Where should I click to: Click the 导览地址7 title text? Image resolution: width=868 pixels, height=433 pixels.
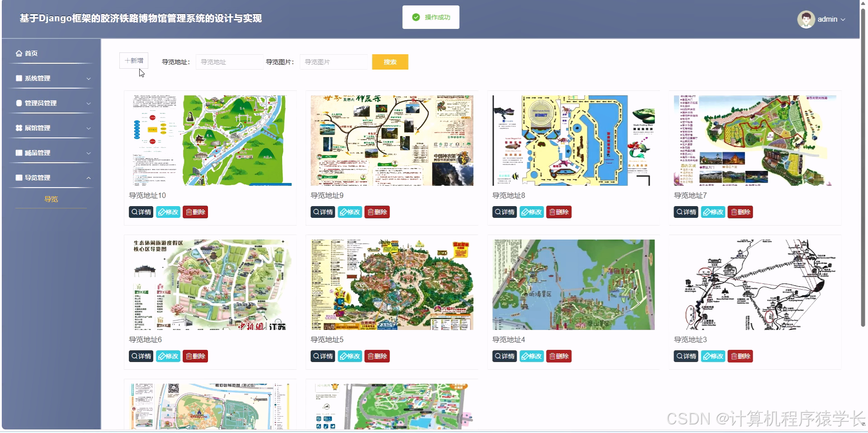tap(690, 195)
